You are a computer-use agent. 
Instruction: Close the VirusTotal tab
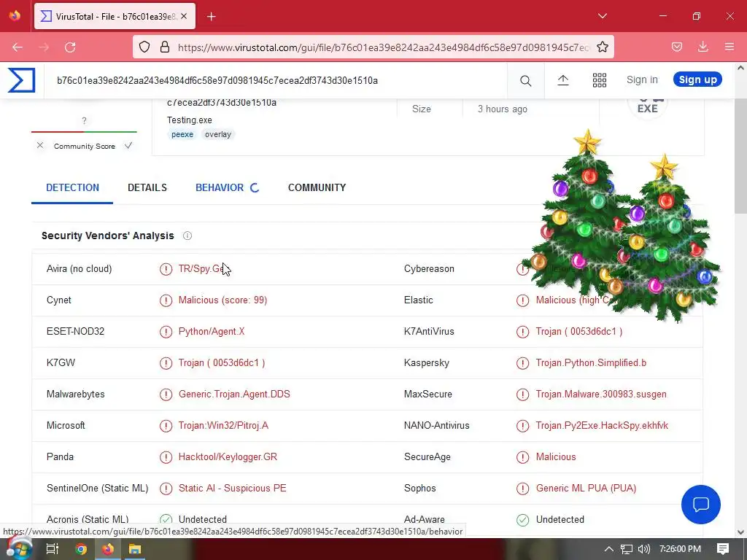184,16
